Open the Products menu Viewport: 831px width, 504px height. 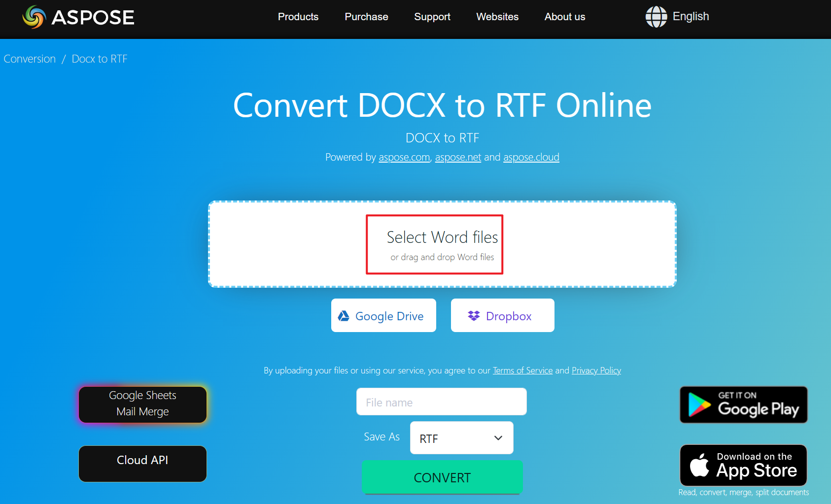coord(298,16)
